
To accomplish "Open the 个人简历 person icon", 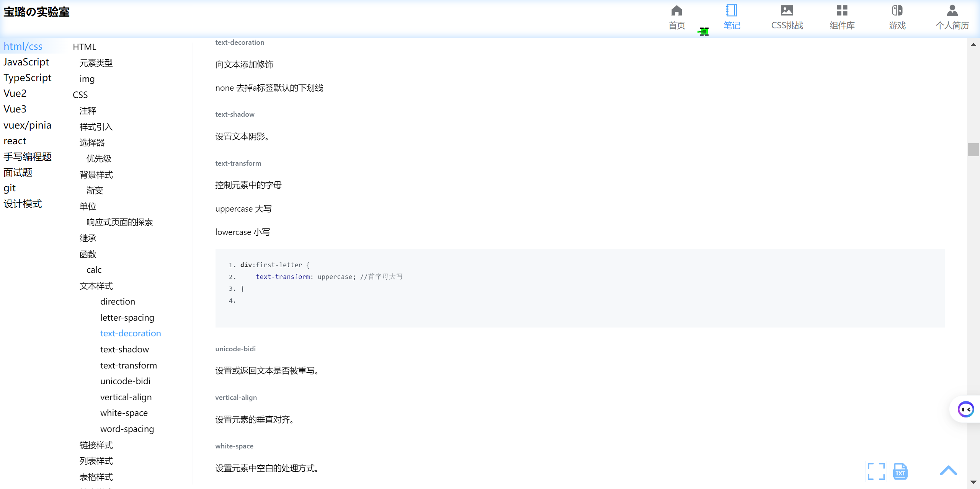I will (x=952, y=10).
